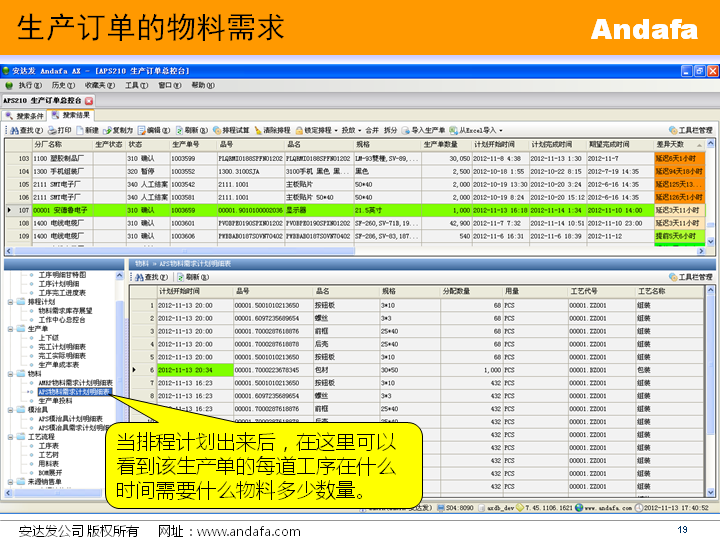Open 工具栏管理 in the top toolbar
This screenshot has width=720, height=540.
690,130
